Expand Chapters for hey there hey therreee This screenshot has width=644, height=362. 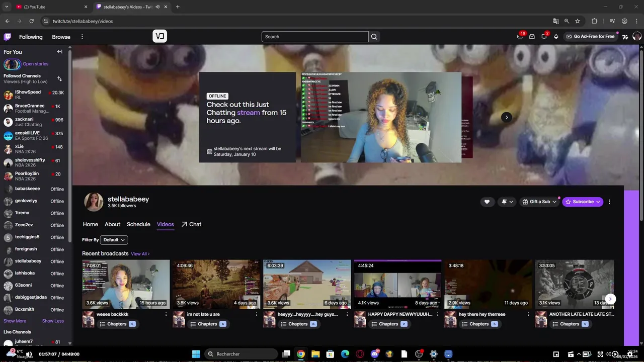479,324
